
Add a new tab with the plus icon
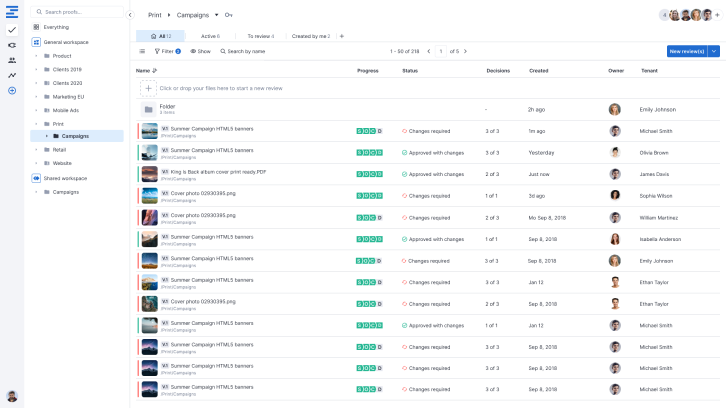click(341, 36)
